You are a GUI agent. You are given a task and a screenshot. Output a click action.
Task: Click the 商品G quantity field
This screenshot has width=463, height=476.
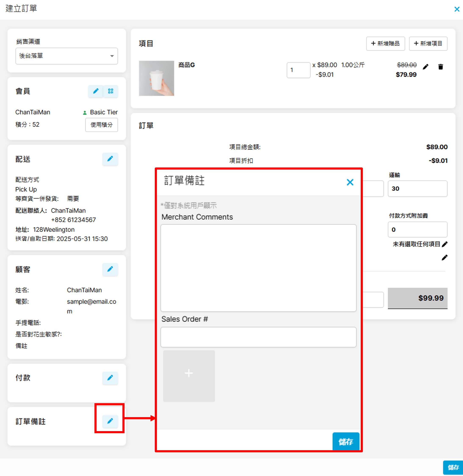pos(298,70)
